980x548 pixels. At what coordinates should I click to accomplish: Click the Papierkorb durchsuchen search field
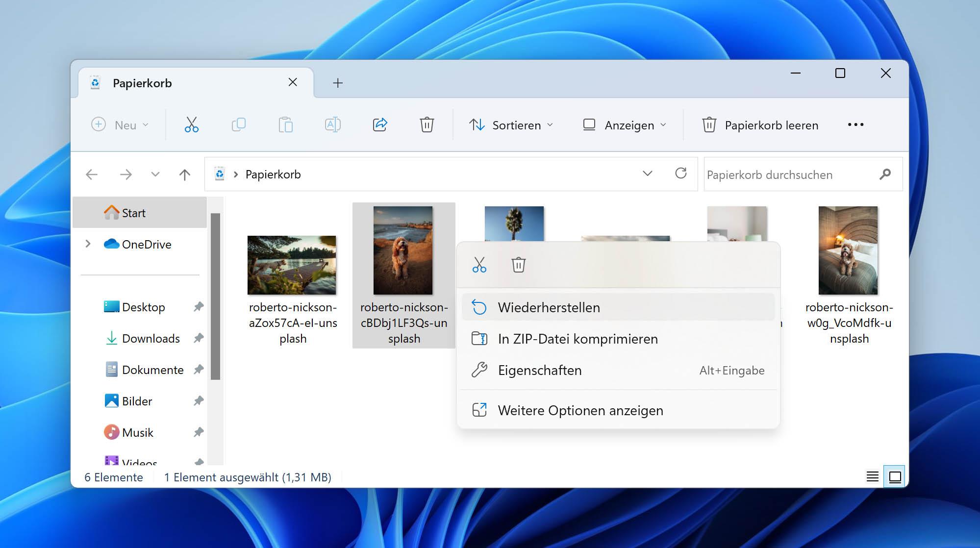(803, 174)
